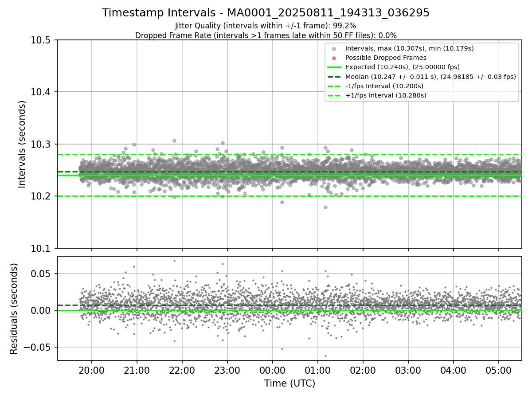Click the 21:00 time tick label
Image resolution: width=532 pixels, height=399 pixels.
[x=137, y=370]
